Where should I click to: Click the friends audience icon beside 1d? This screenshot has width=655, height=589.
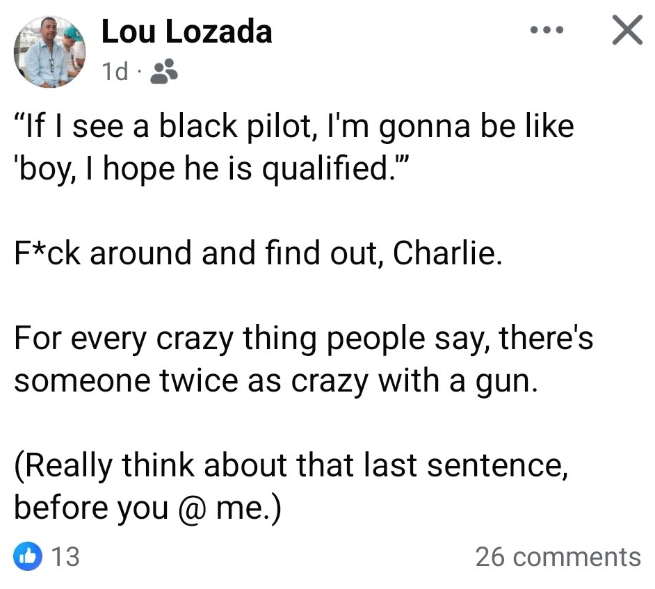(166, 71)
